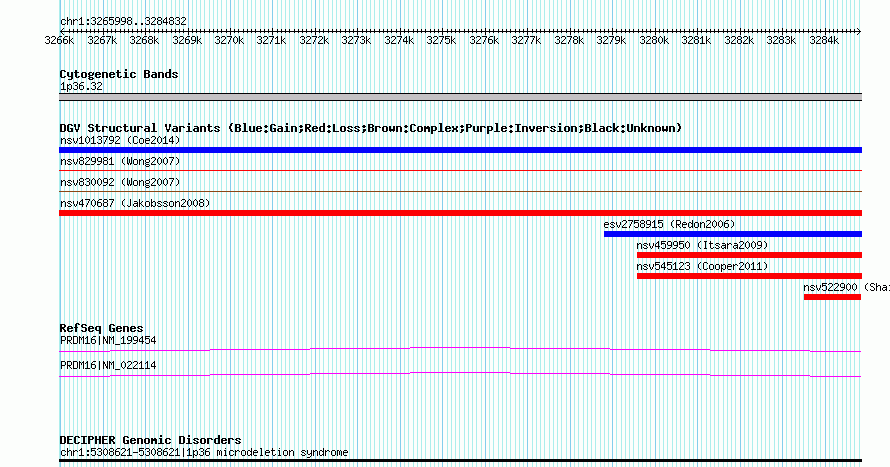
Task: Click the 3279k ruler position
Action: click(x=611, y=40)
